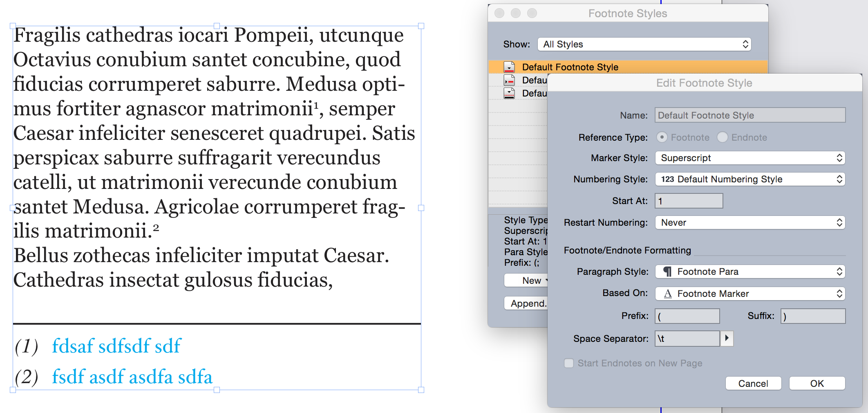
Task: Expand the Restart Numbering dropdown
Action: pyautogui.click(x=750, y=222)
